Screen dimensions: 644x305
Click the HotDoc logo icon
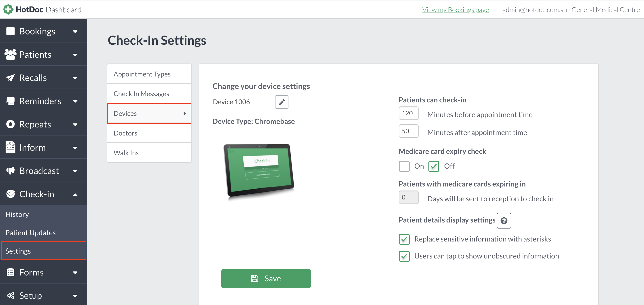(x=8, y=9)
